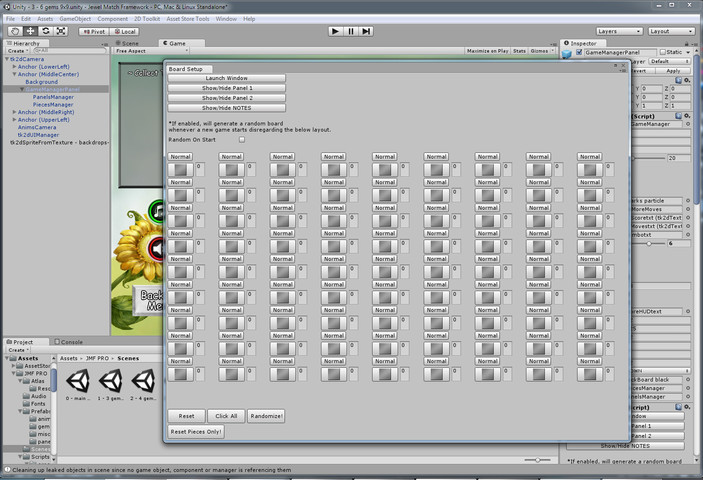Open the Create dropdown in Hierarchy
703x480 pixels.
[18, 51]
